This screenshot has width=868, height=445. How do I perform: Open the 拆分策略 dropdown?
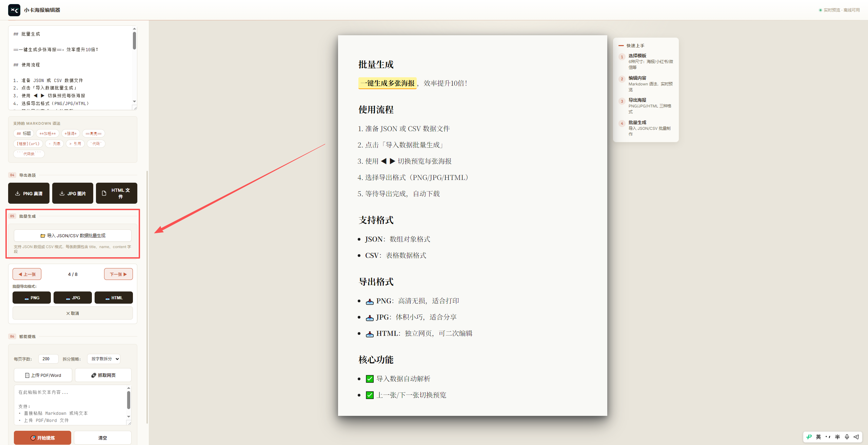(x=103, y=359)
